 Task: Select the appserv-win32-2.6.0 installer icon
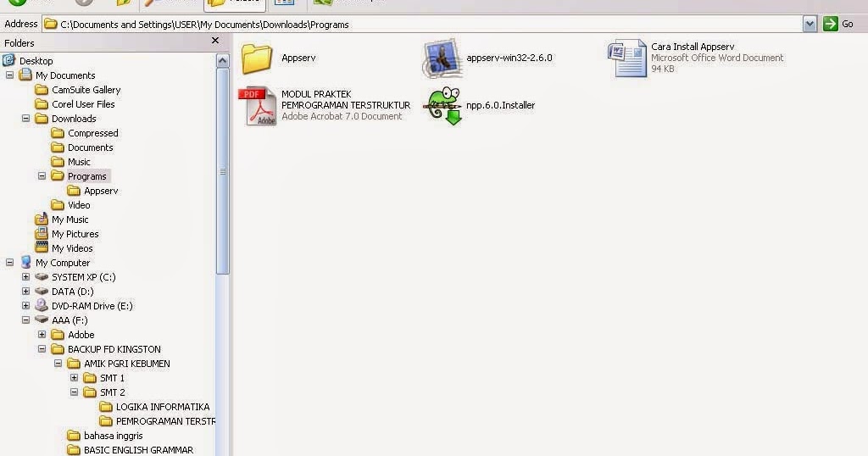point(442,58)
